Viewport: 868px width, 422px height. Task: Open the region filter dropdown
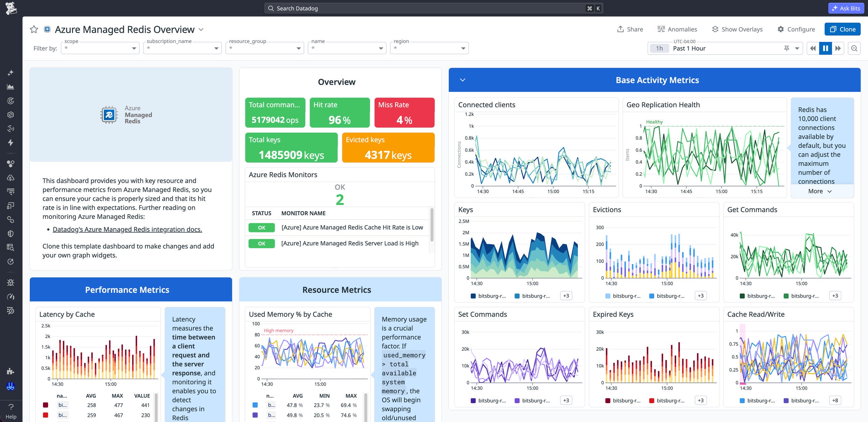coord(429,48)
